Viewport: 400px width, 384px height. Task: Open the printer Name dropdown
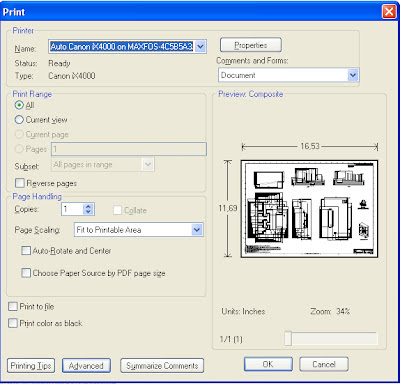200,47
